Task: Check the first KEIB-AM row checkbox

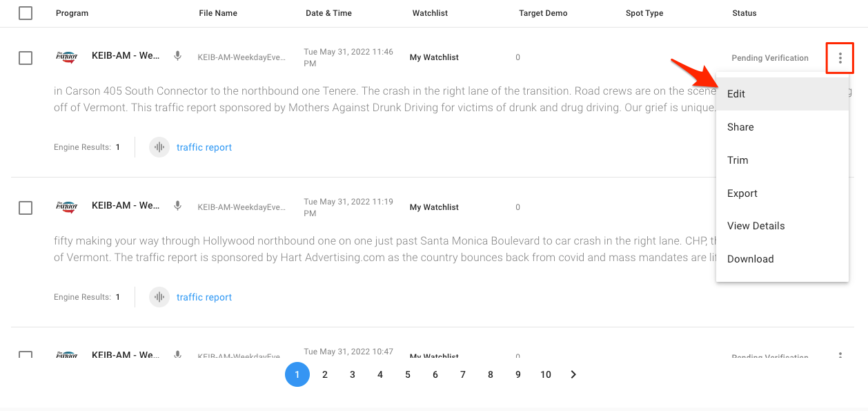Action: pos(26,58)
